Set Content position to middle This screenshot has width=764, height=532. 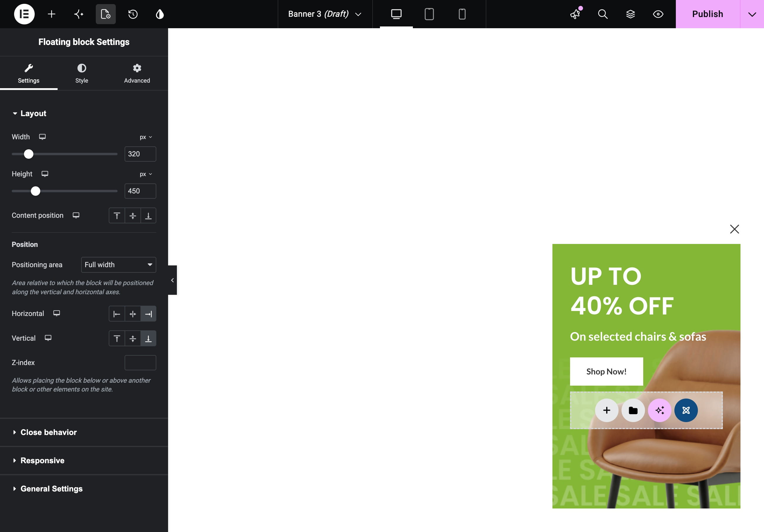133,215
